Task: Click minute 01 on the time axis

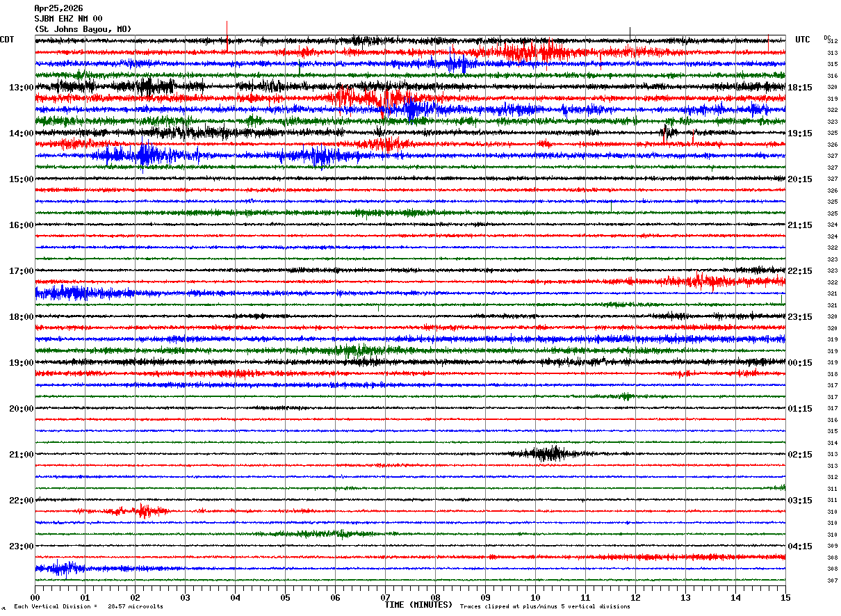Action: 85,597
